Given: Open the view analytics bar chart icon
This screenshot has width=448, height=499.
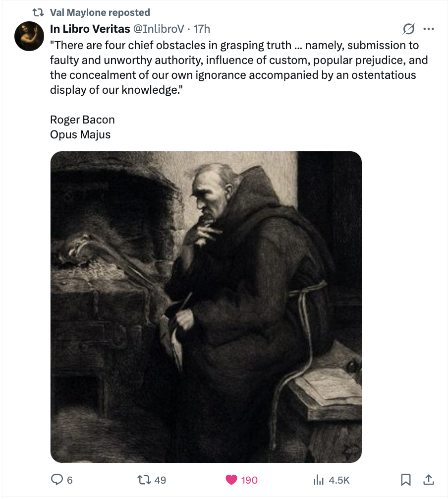Looking at the screenshot, I should pyautogui.click(x=319, y=480).
